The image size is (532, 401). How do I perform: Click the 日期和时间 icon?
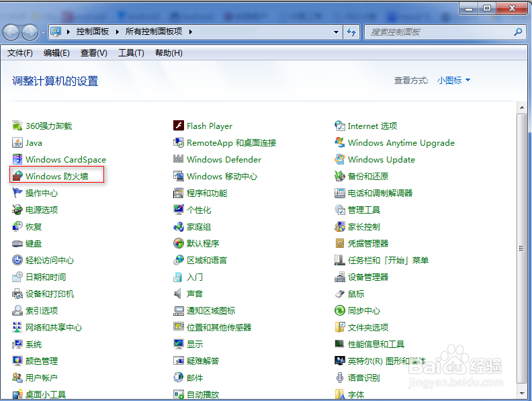point(17,277)
